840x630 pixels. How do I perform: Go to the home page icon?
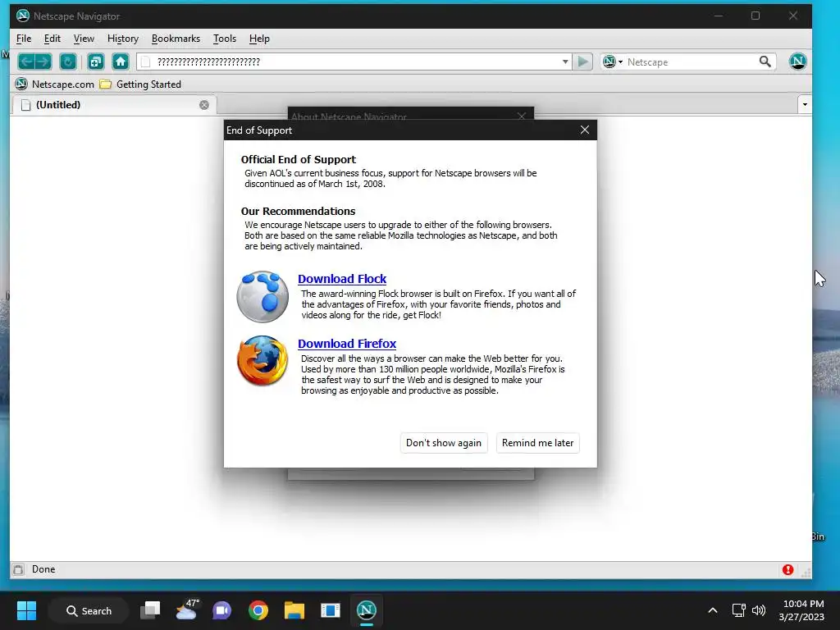tap(121, 62)
